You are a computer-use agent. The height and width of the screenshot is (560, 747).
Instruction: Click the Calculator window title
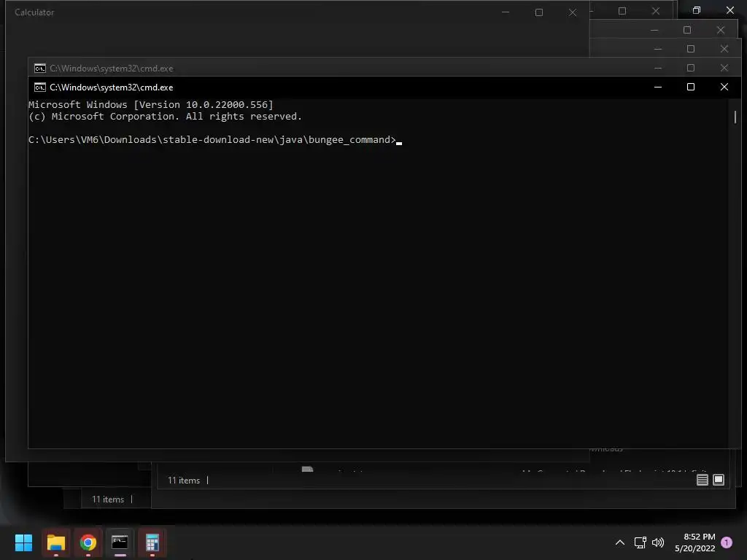[x=34, y=12]
